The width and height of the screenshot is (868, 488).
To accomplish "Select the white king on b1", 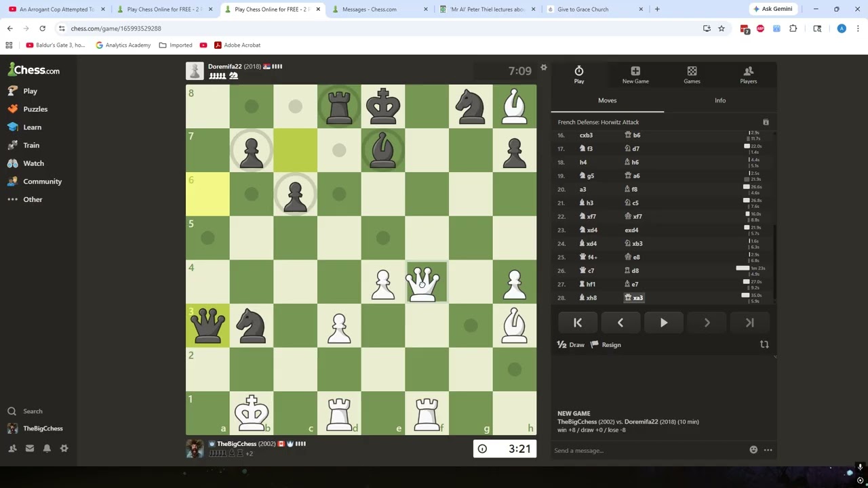I will click(252, 413).
